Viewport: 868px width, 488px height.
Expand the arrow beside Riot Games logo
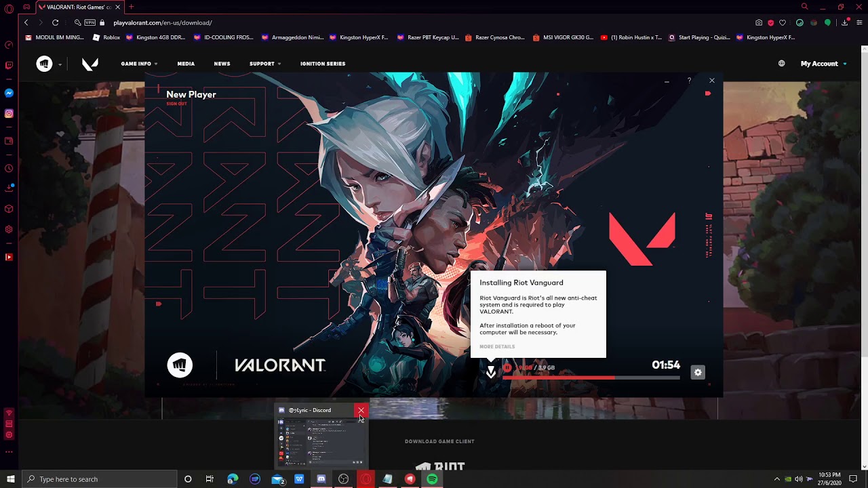point(60,64)
